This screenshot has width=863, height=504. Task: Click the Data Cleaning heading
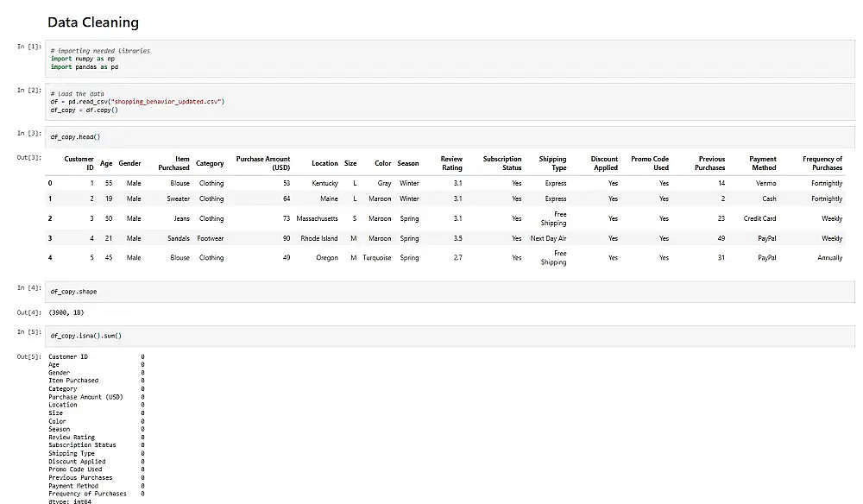tap(93, 22)
